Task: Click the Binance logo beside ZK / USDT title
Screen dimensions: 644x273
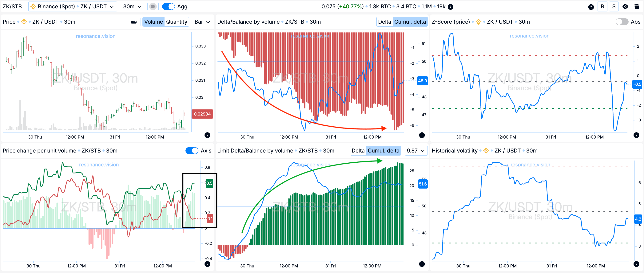Action: coord(24,22)
